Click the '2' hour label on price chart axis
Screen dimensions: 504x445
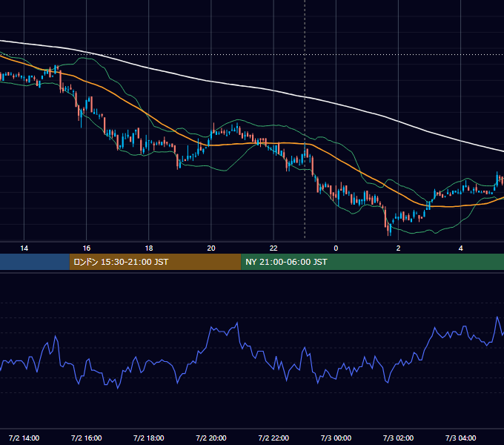pyautogui.click(x=398, y=248)
